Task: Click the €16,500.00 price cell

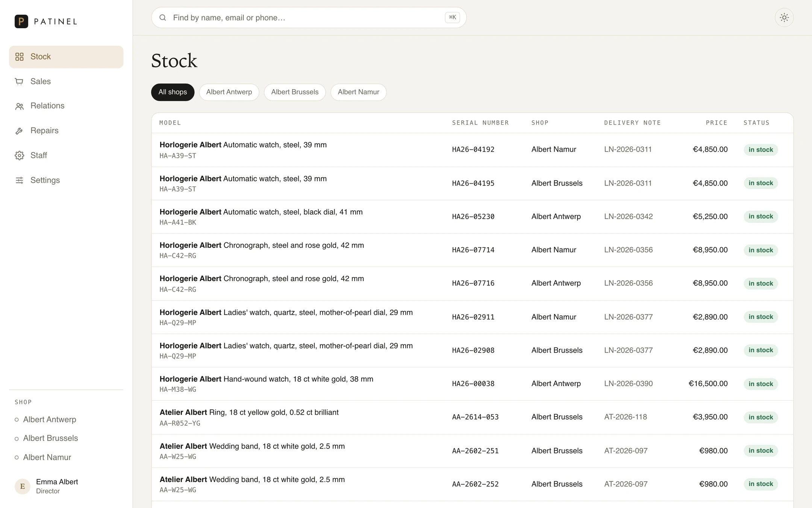Action: coord(708,384)
